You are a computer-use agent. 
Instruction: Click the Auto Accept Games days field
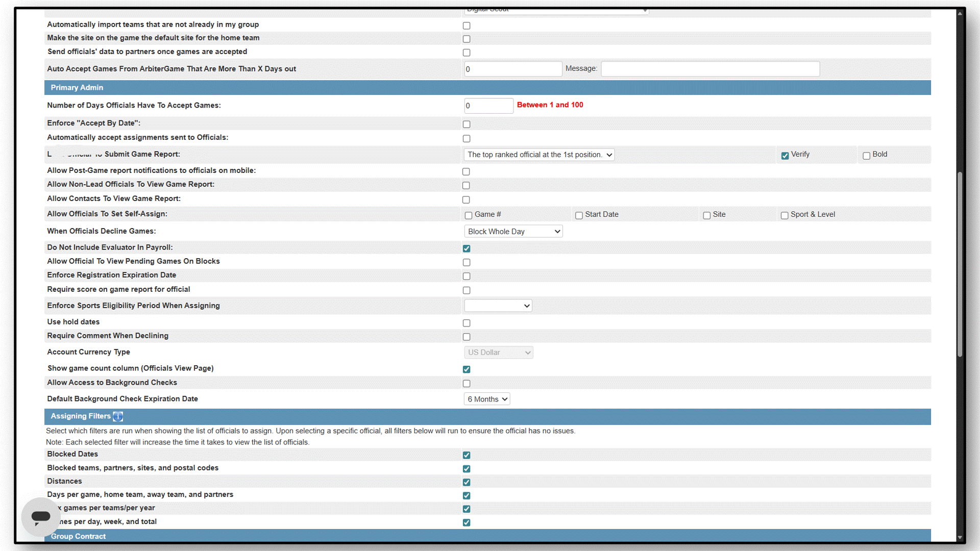[x=513, y=69]
